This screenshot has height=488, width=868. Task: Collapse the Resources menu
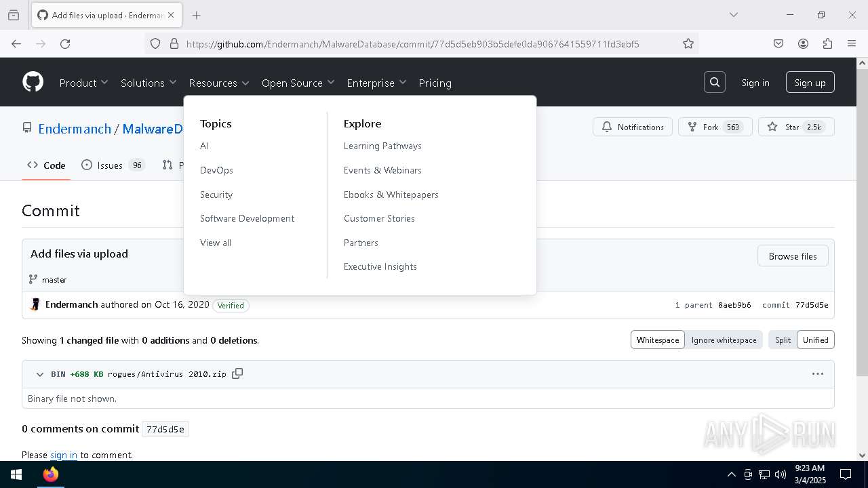point(219,83)
